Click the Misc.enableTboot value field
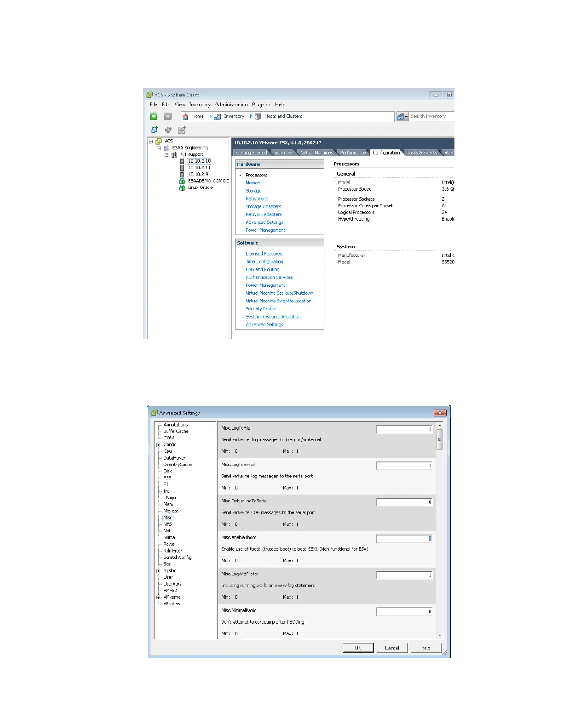The width and height of the screenshot is (563, 728). coord(404,539)
